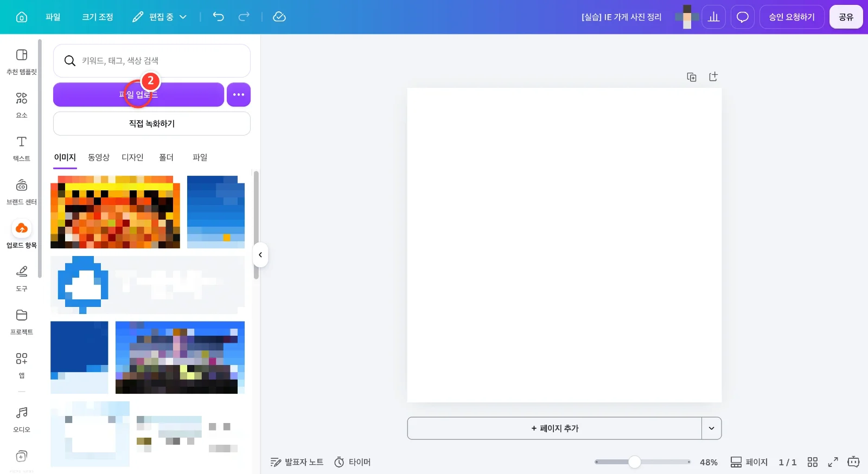Open 발표자 노트 presenter notes
This screenshot has height=474, width=868.
coord(297,462)
